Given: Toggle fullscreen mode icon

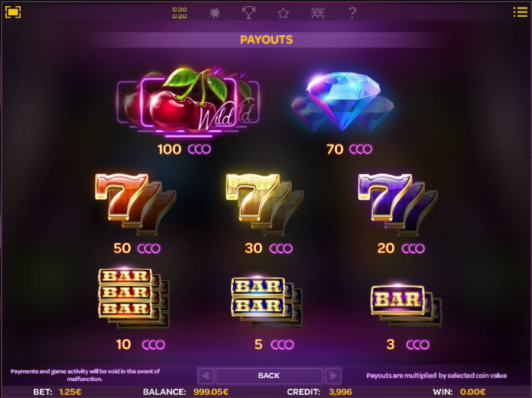Looking at the screenshot, I should pos(13,12).
